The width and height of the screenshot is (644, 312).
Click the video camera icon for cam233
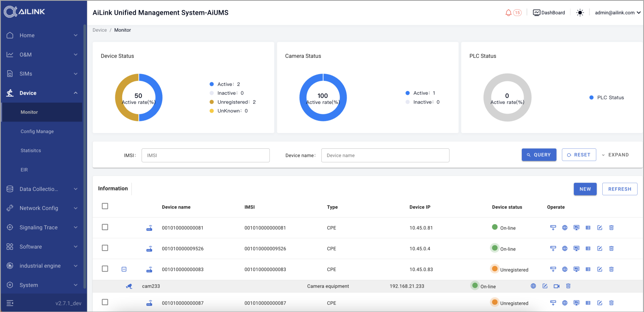point(556,286)
